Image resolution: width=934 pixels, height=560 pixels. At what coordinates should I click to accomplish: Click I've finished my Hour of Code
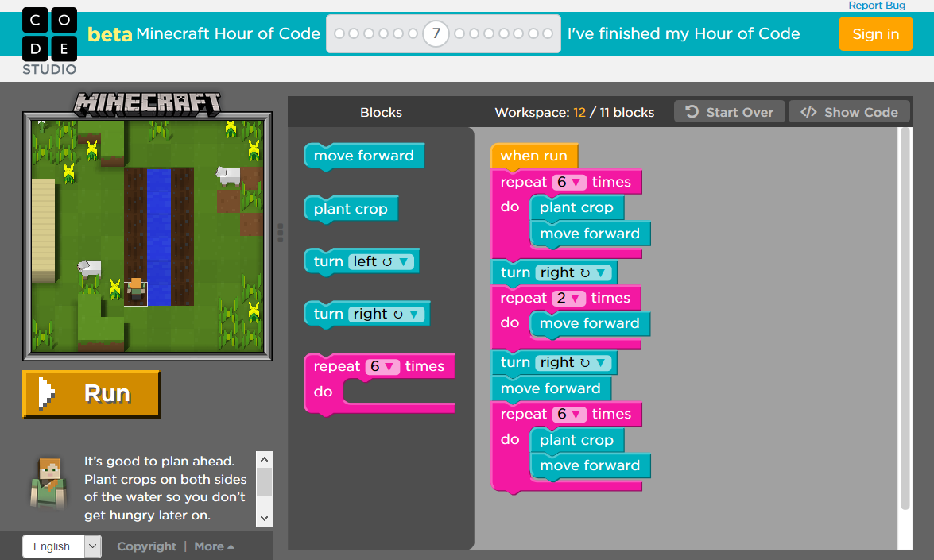pos(684,33)
